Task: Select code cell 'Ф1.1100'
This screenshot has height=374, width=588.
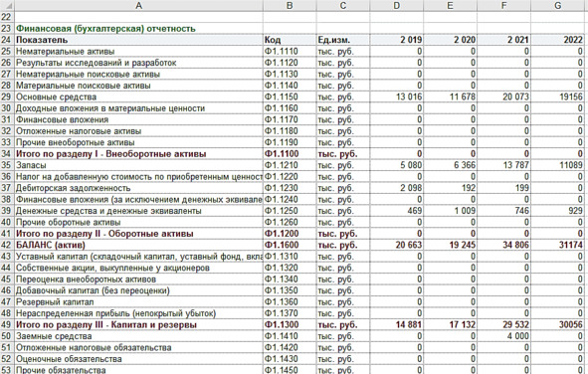Action: pyautogui.click(x=290, y=154)
